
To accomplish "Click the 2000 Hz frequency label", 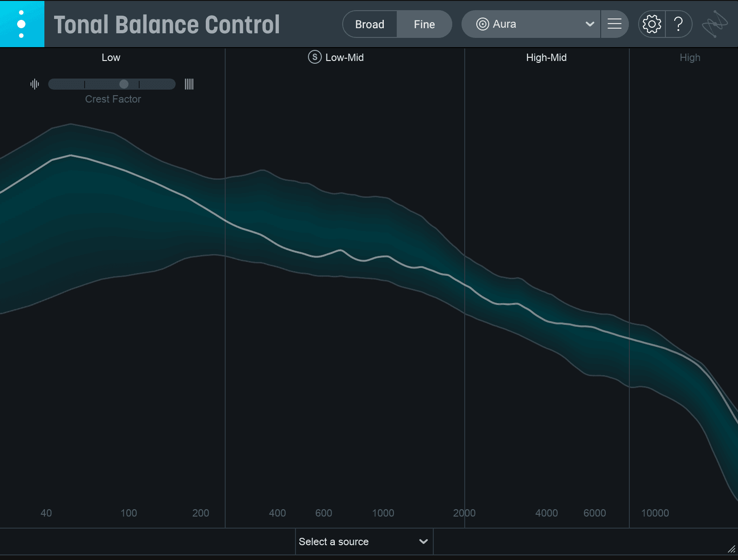I will 464,513.
